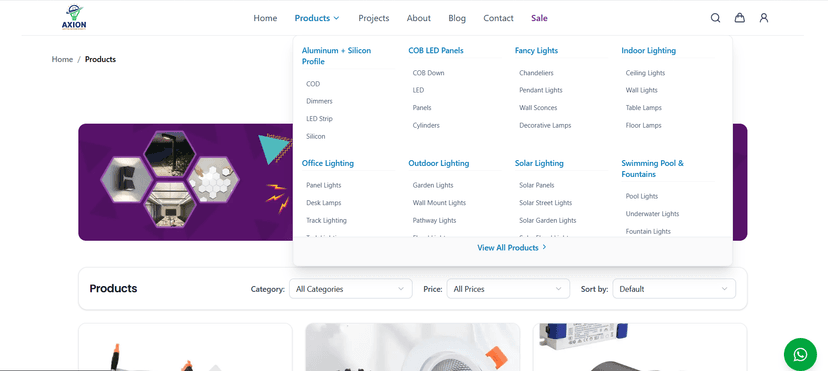The height and width of the screenshot is (371, 828).
Task: Select Desk Lamps submenu item
Action: click(324, 203)
